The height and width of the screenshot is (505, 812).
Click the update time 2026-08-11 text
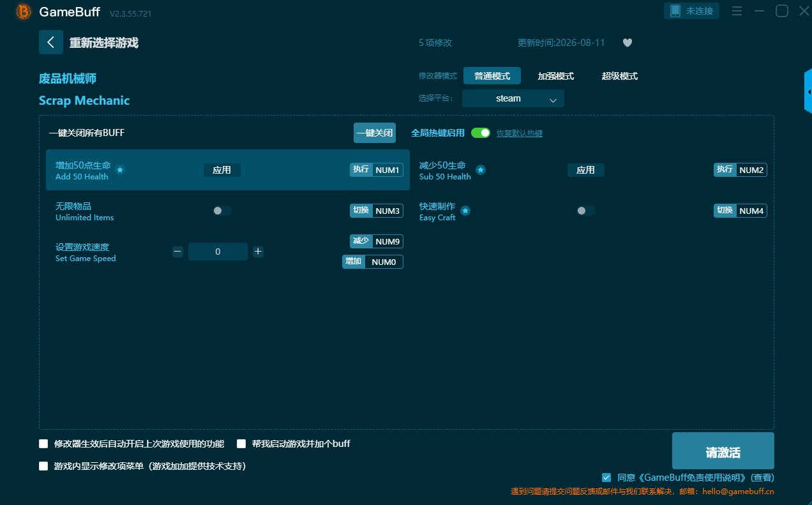(561, 43)
